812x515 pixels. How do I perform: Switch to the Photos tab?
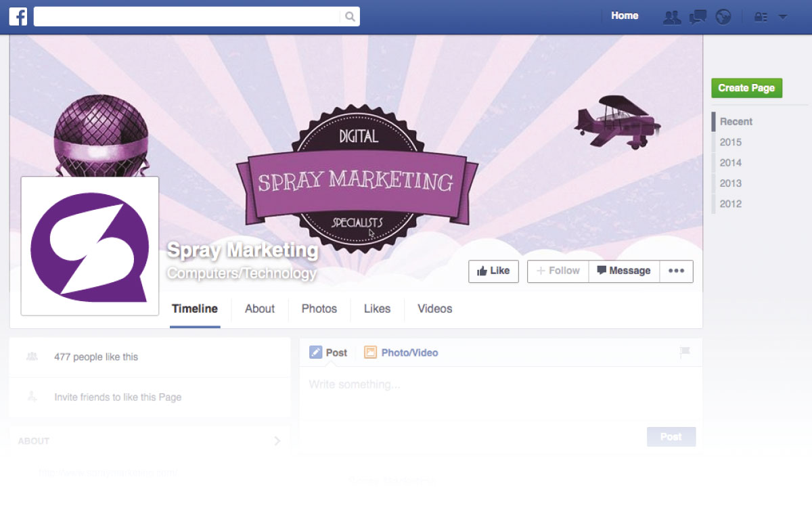[x=319, y=309]
